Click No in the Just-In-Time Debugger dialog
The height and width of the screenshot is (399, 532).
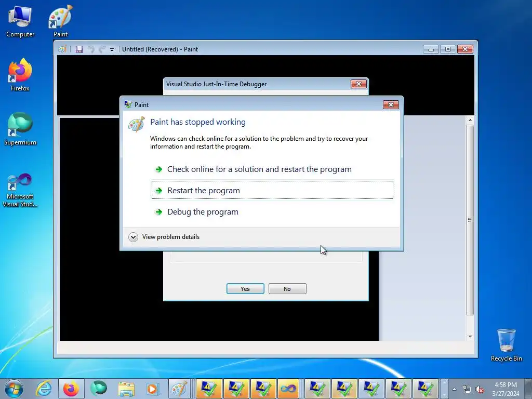tap(287, 289)
